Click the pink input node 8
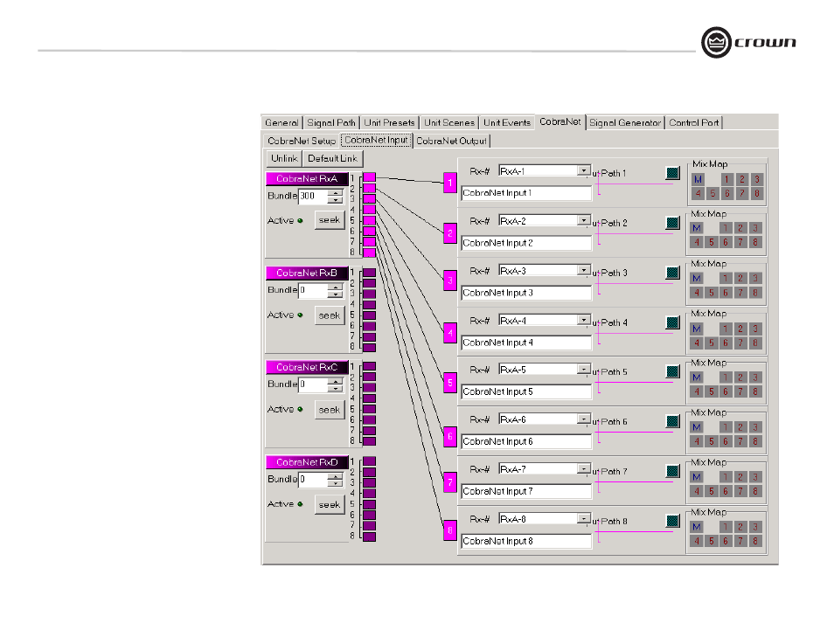834x644 pixels. (x=450, y=530)
